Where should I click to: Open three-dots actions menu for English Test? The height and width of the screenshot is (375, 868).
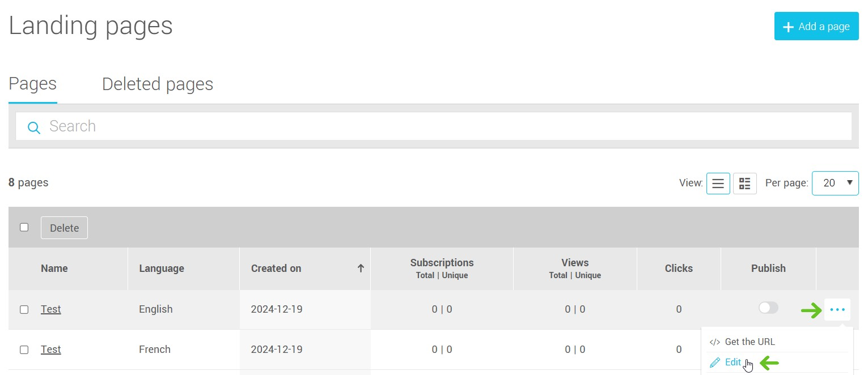(x=837, y=309)
